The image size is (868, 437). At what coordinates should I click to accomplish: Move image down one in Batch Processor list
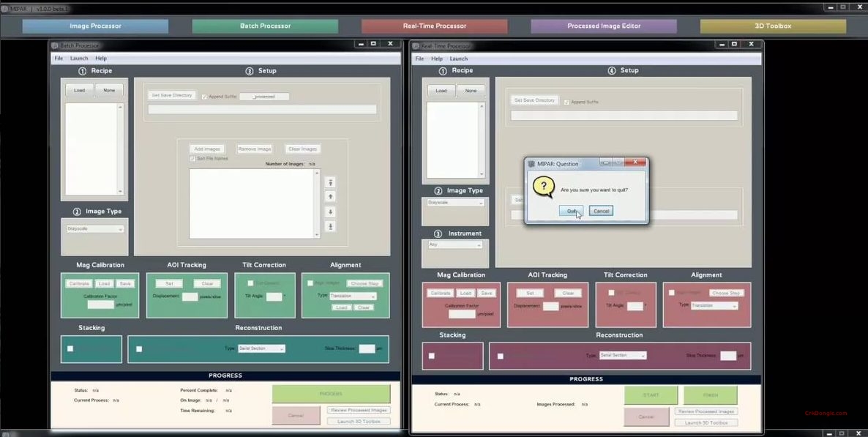(330, 212)
